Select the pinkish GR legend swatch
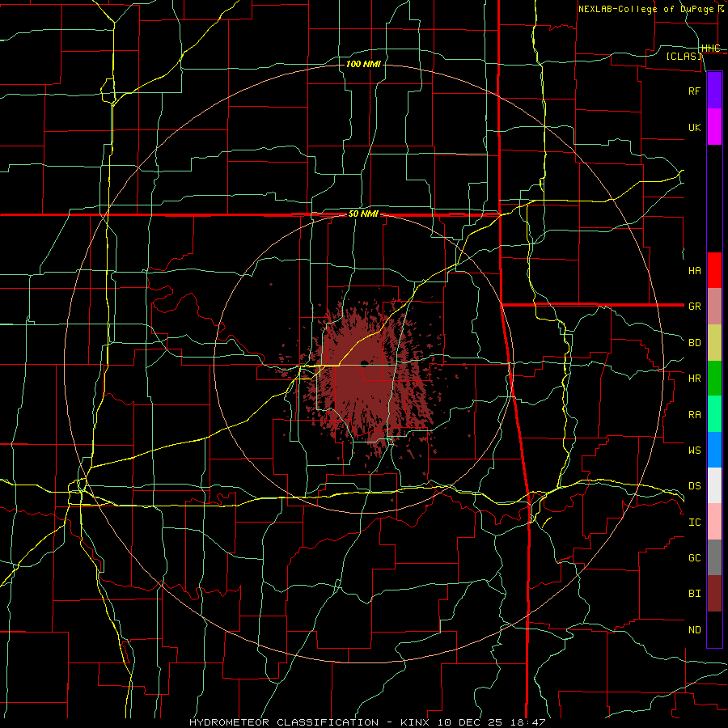 click(x=714, y=307)
